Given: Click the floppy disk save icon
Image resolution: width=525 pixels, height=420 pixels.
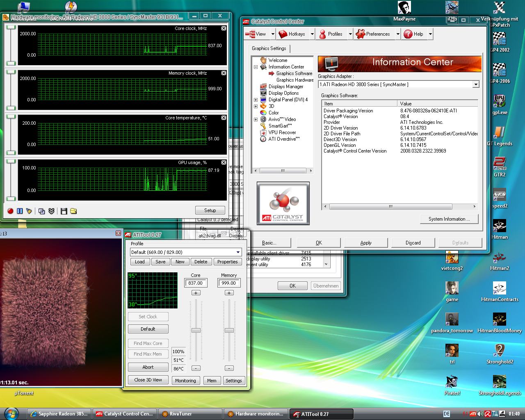Looking at the screenshot, I should [64, 211].
